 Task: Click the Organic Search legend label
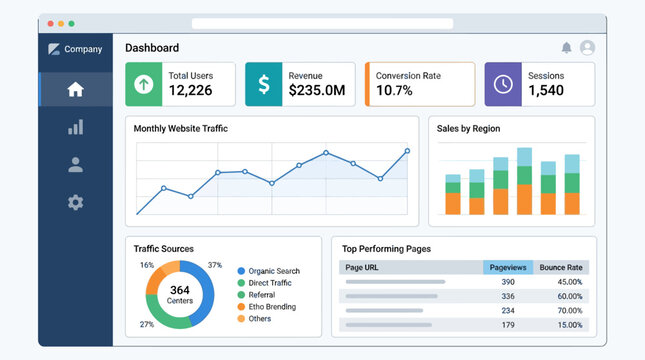click(x=274, y=271)
